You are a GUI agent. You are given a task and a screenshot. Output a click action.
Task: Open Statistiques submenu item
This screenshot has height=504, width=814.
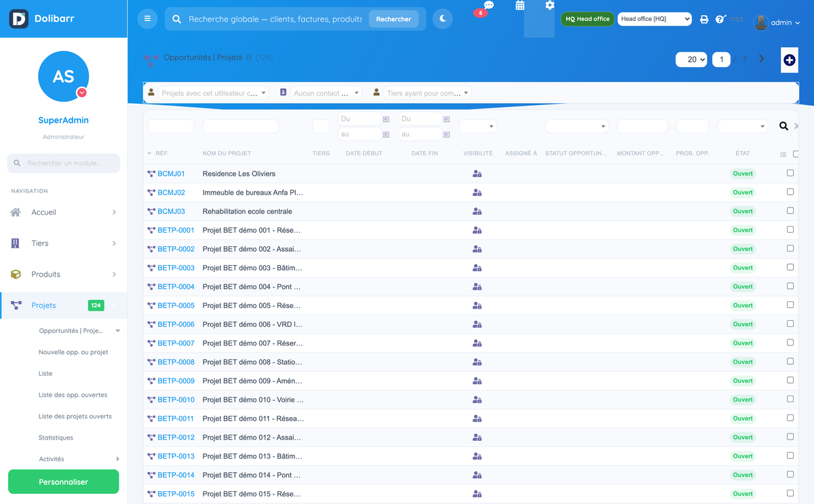pyautogui.click(x=56, y=438)
